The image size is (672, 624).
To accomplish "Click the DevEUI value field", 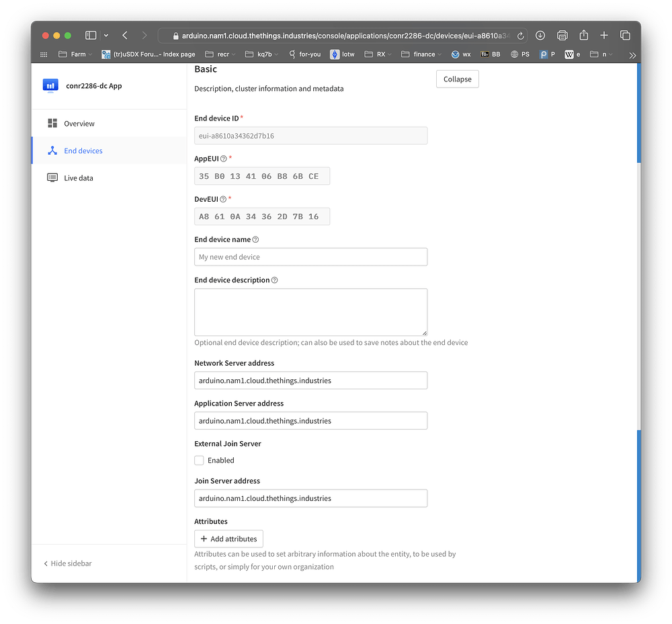I will (262, 217).
